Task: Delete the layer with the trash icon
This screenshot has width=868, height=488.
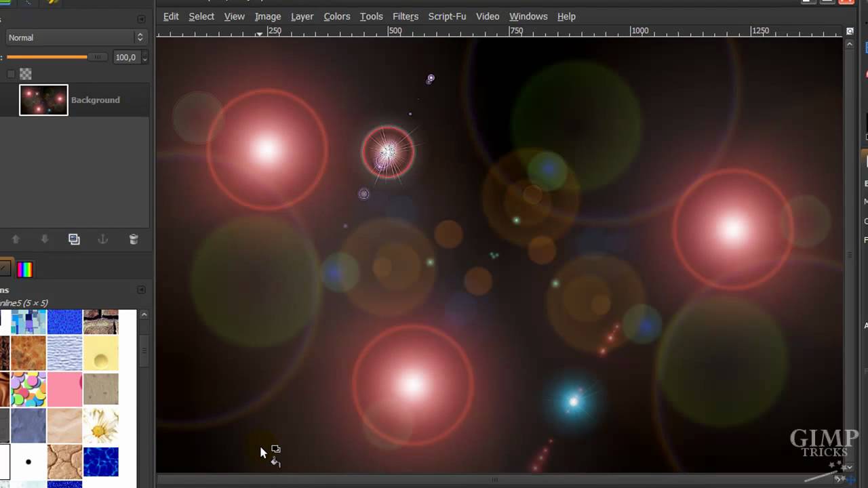Action: click(134, 239)
